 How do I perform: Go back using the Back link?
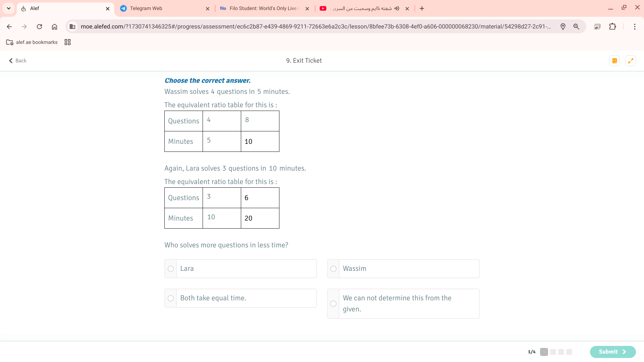point(17,61)
